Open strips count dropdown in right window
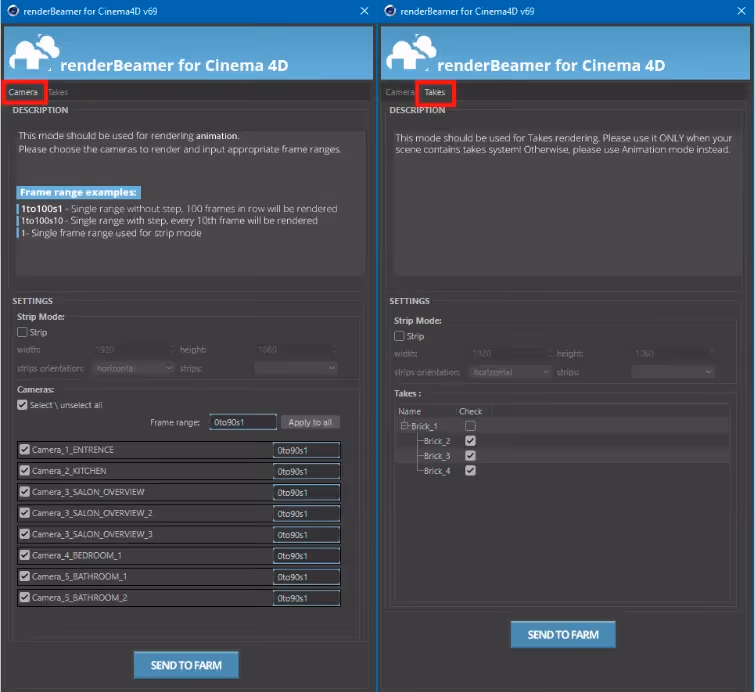 (673, 372)
